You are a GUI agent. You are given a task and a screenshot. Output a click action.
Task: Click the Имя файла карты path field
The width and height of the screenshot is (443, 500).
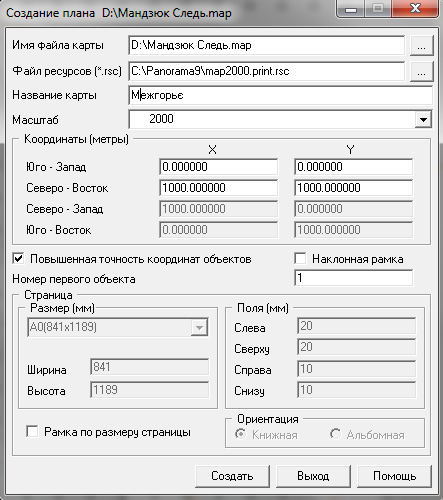click(x=266, y=45)
